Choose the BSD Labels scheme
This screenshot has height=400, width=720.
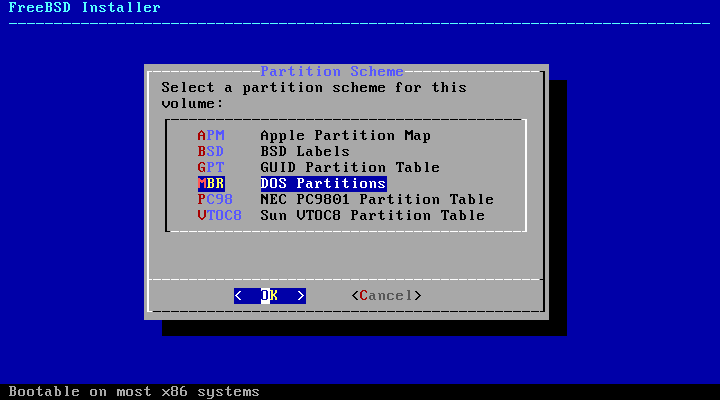coord(274,152)
